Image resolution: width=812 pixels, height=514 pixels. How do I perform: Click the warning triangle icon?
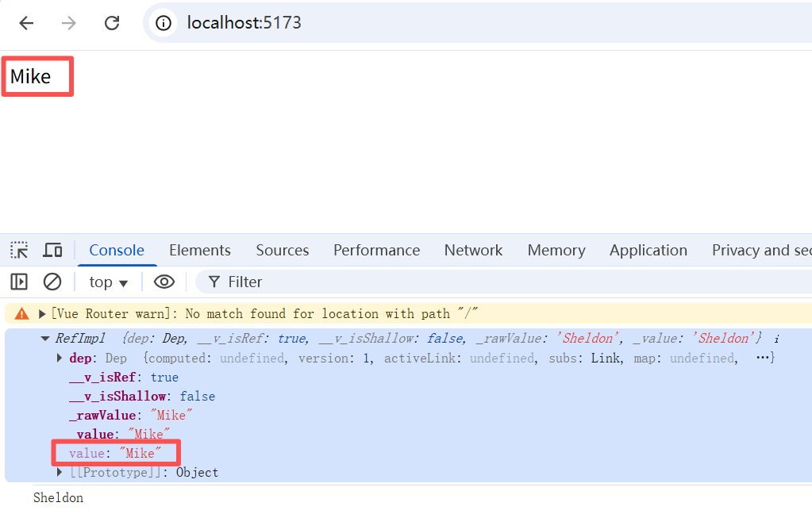[x=21, y=313]
